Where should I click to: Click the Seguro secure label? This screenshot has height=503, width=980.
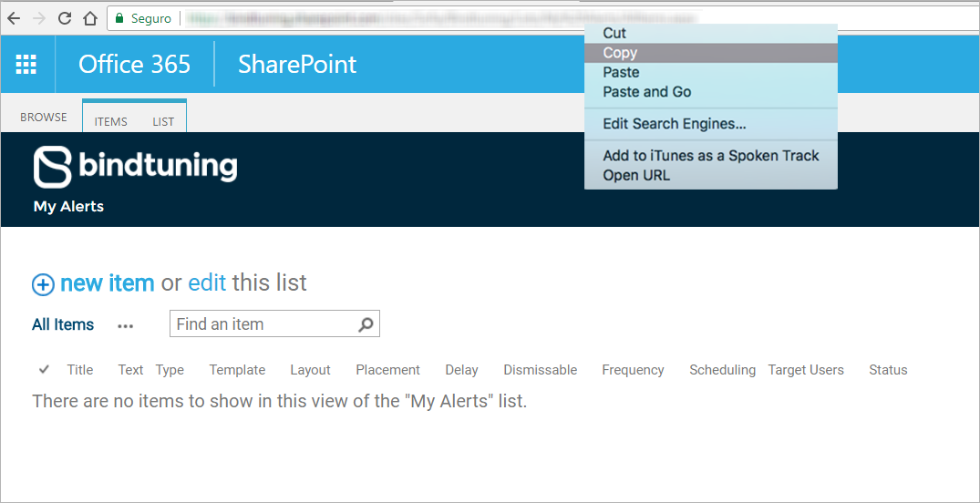[151, 18]
